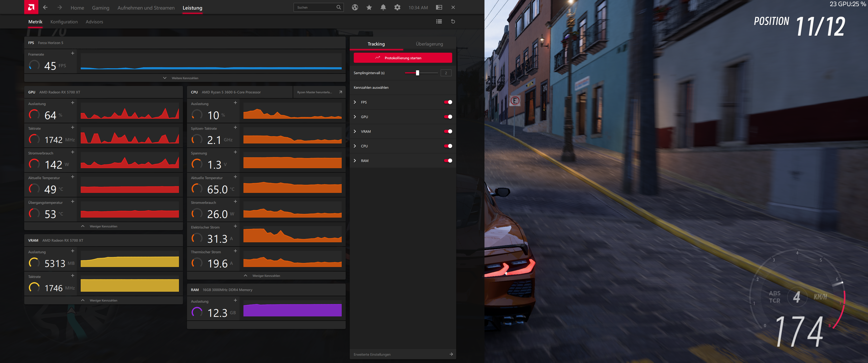Select the Leistung tab
This screenshot has width=868, height=363.
coord(193,8)
